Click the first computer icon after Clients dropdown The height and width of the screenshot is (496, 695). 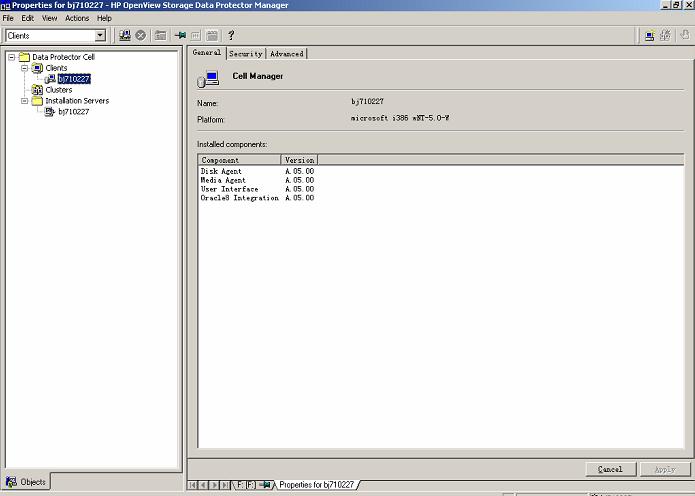tap(125, 35)
